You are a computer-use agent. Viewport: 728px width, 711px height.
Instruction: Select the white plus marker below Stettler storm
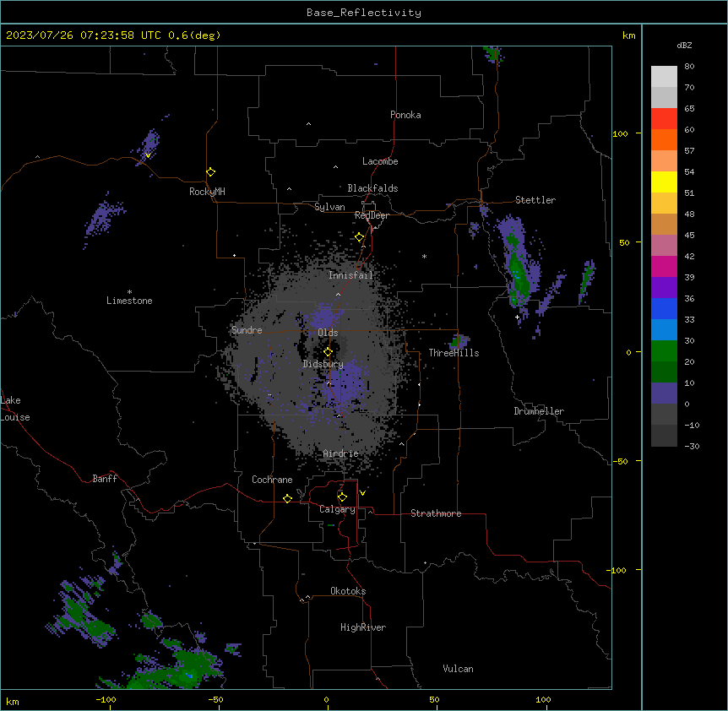(517, 317)
